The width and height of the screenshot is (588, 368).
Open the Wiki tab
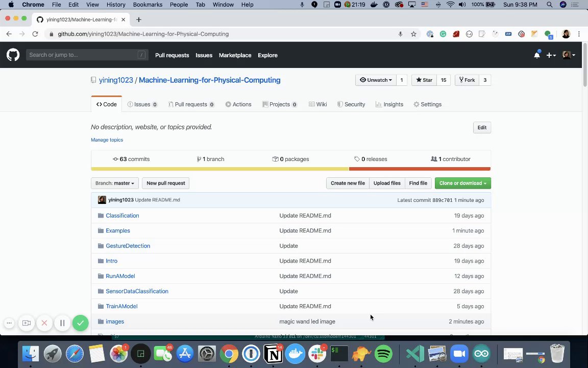tap(317, 104)
